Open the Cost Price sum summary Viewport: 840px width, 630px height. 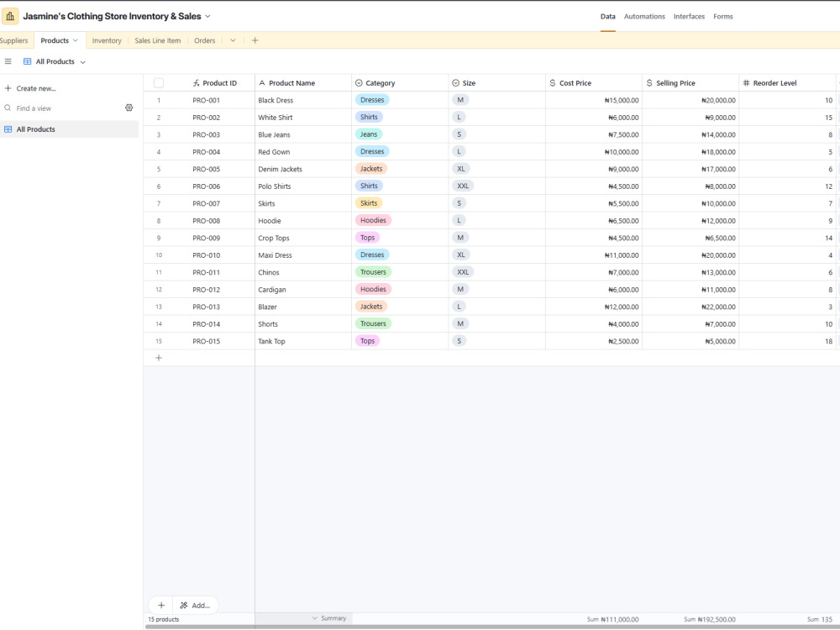612,619
